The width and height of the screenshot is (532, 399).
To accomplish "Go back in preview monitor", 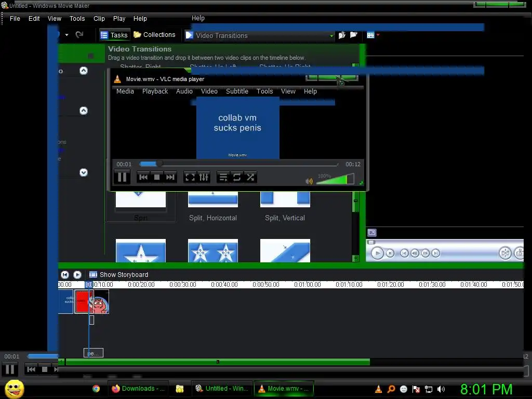I will tap(404, 253).
